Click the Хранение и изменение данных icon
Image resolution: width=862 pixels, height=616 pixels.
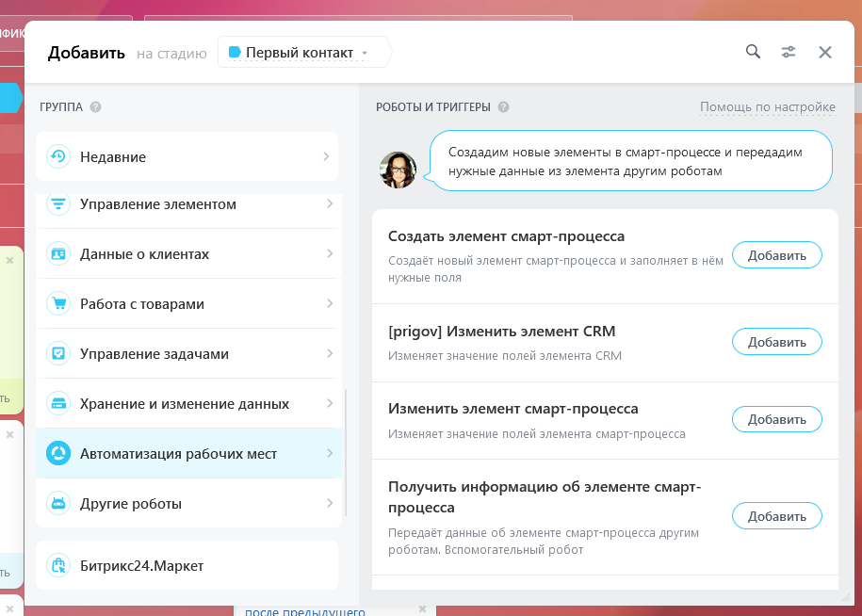[58, 404]
